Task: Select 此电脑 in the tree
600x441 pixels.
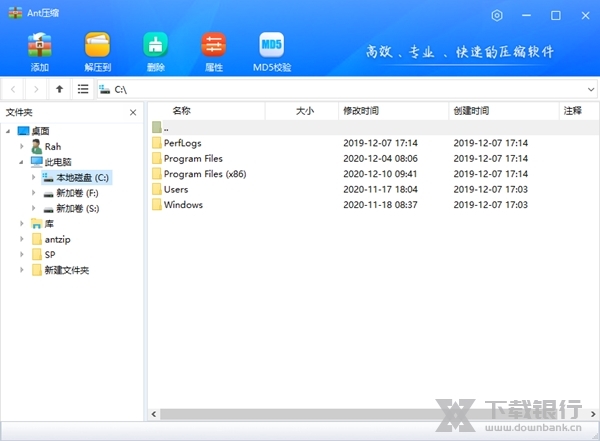Action: [x=51, y=162]
